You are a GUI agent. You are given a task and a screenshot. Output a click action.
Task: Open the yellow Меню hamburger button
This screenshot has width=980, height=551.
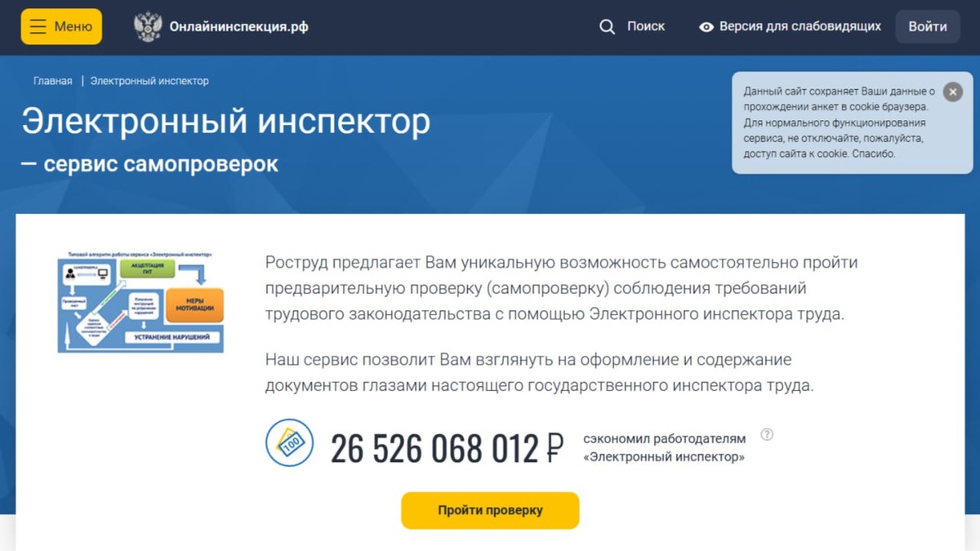[x=61, y=26]
